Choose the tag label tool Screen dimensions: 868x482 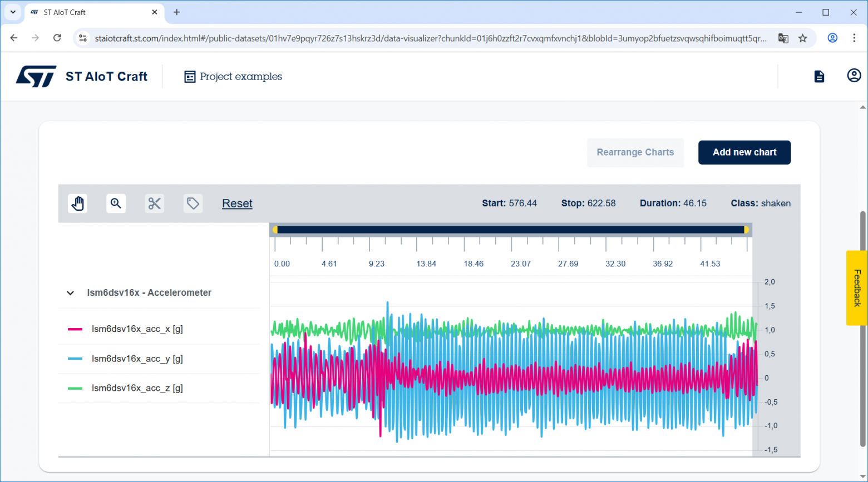[x=193, y=203]
